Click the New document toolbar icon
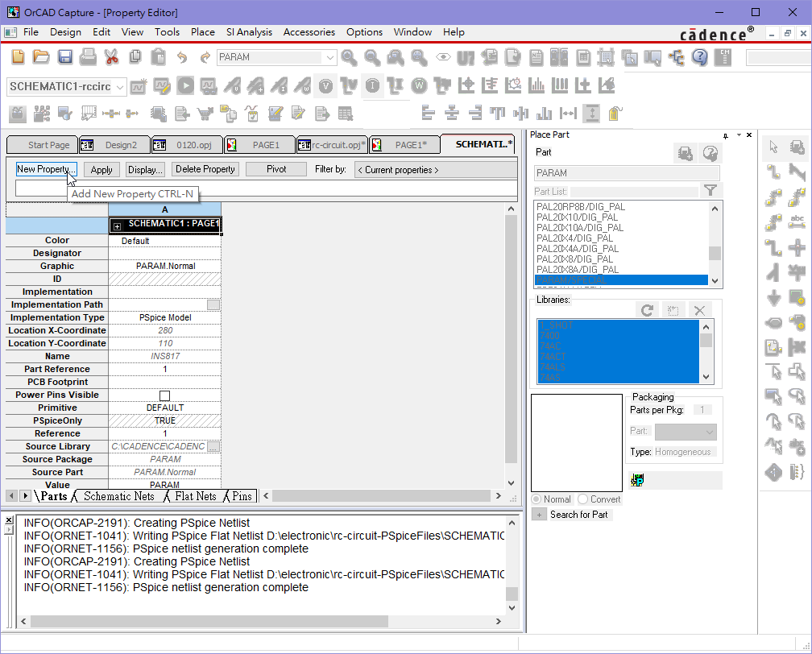 coord(18,57)
